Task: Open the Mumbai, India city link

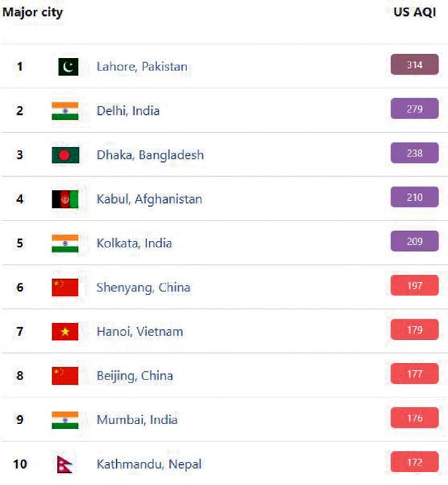Action: [137, 420]
